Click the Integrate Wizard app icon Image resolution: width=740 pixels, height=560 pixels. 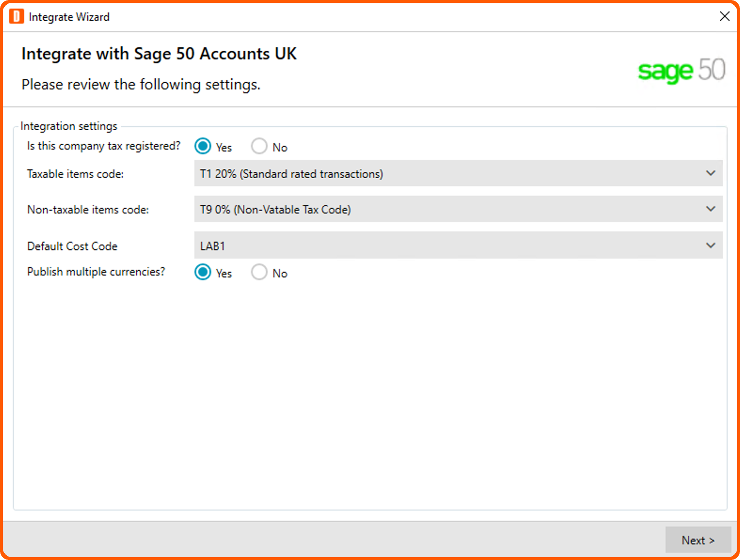click(16, 16)
